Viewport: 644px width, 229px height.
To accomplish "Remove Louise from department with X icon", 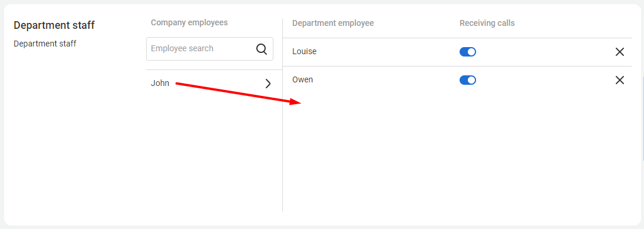I will pyautogui.click(x=619, y=52).
